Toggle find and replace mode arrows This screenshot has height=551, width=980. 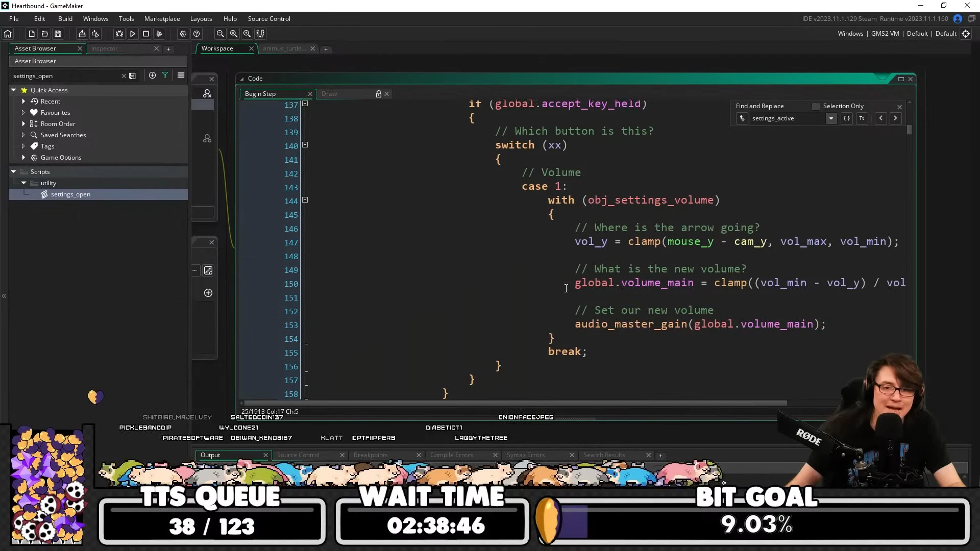pyautogui.click(x=742, y=118)
